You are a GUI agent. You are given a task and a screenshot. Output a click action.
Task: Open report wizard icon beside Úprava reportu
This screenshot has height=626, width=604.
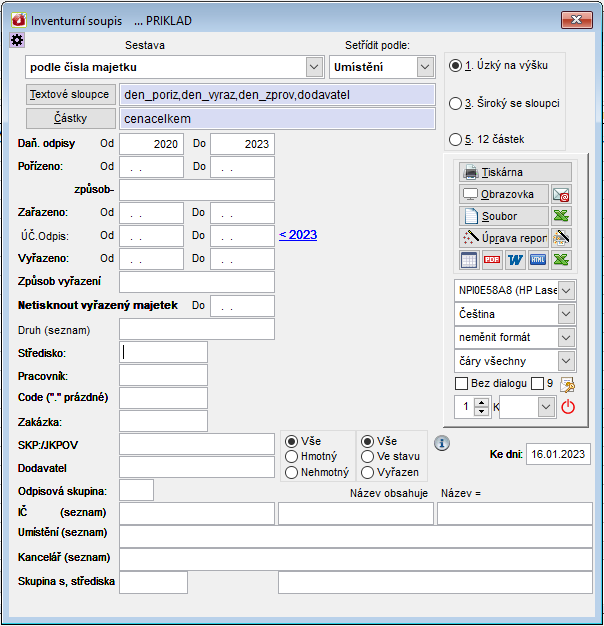(561, 238)
